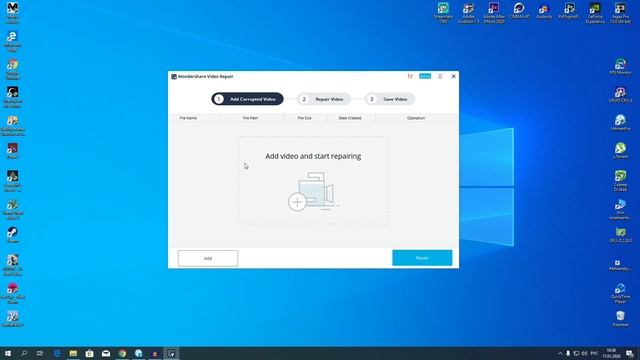Click the File Path column header
640x360 pixels.
tap(250, 118)
